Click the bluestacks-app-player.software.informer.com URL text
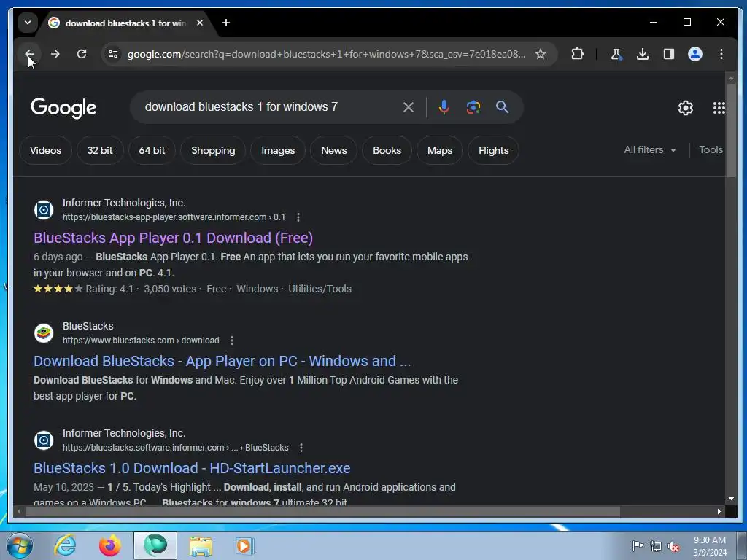 [x=174, y=217]
